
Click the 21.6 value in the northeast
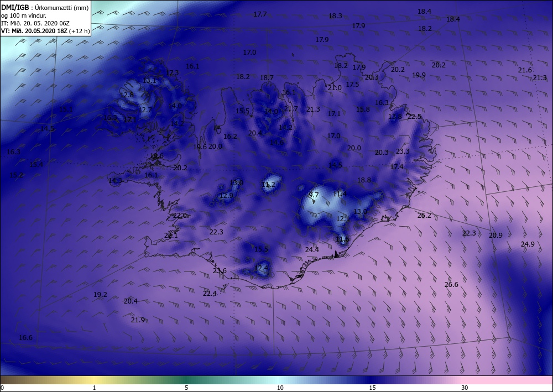point(525,70)
